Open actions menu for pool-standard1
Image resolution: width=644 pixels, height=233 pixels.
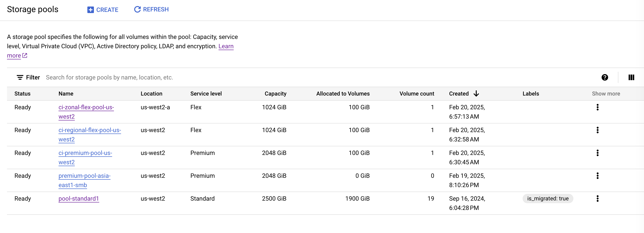(x=597, y=199)
